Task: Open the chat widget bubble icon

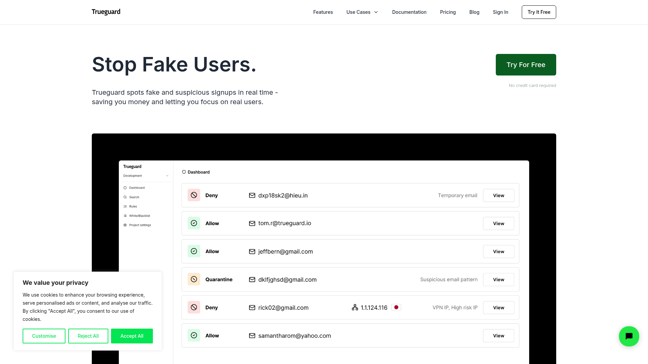Action: pyautogui.click(x=629, y=336)
